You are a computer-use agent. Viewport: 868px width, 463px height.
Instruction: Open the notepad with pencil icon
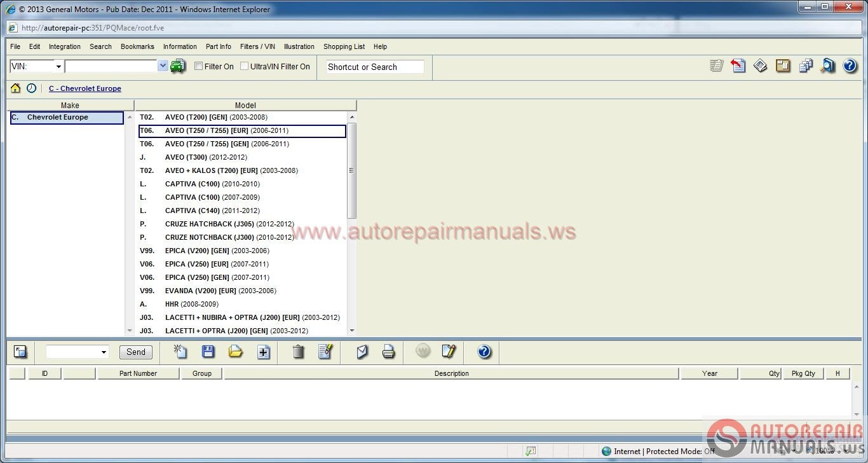pyautogui.click(x=449, y=351)
